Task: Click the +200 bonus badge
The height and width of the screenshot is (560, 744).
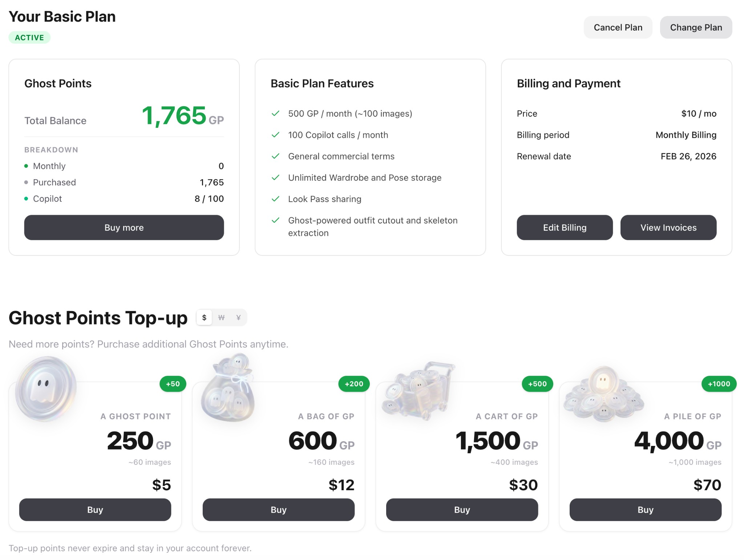Action: click(354, 384)
